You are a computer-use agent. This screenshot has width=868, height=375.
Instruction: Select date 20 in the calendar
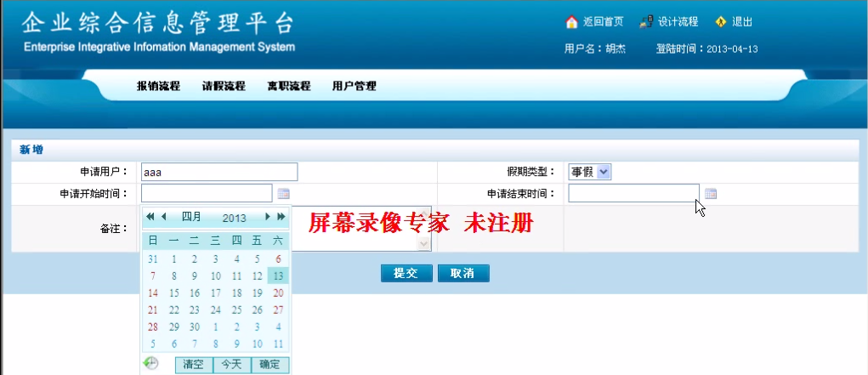pyautogui.click(x=278, y=293)
